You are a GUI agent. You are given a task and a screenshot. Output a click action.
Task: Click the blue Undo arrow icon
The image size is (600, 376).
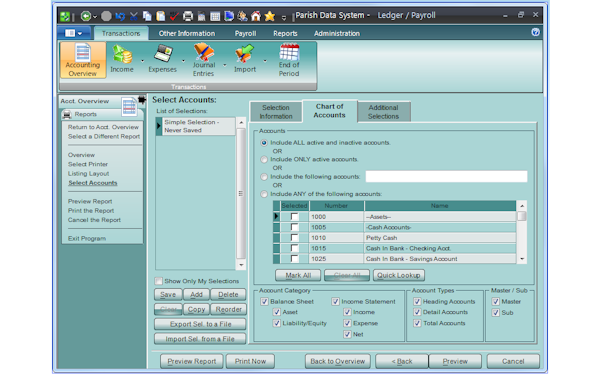pos(121,16)
